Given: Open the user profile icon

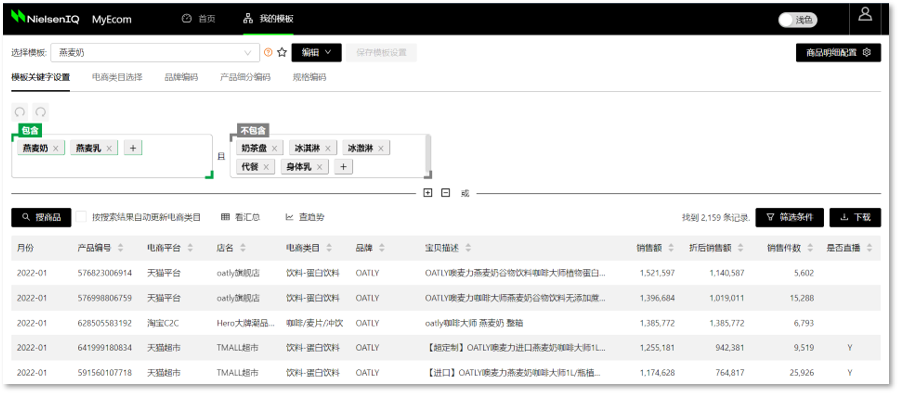Looking at the screenshot, I should tap(865, 14).
